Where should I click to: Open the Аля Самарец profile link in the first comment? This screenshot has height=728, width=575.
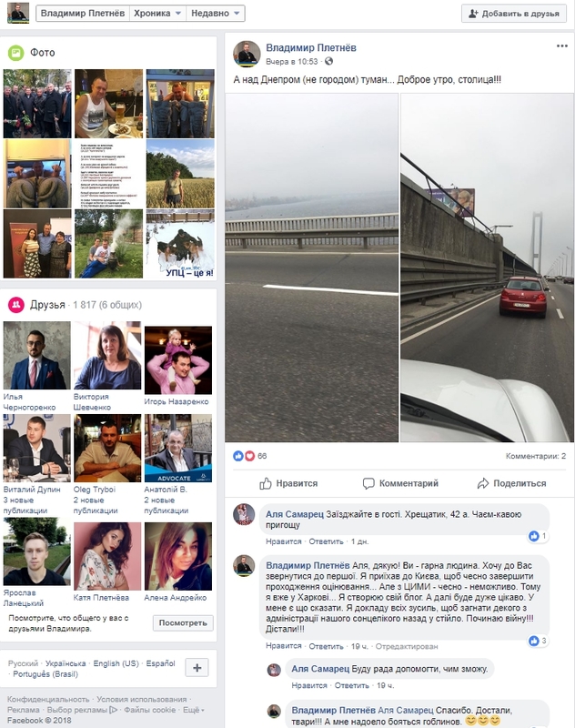click(x=294, y=514)
